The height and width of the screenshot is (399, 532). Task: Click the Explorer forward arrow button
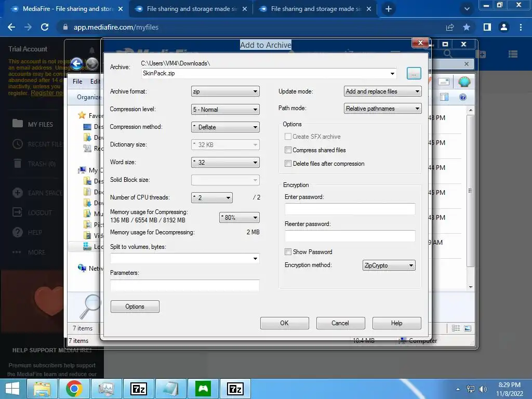point(91,63)
